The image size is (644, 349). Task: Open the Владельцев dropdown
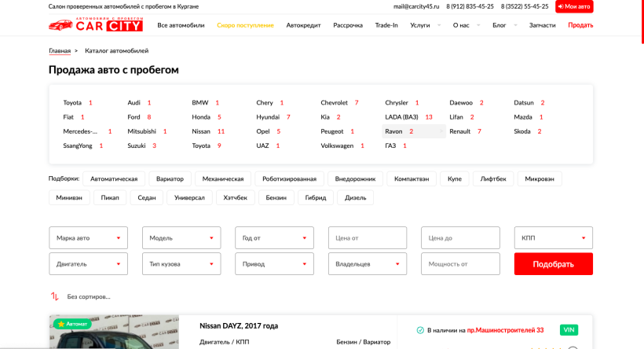368,264
